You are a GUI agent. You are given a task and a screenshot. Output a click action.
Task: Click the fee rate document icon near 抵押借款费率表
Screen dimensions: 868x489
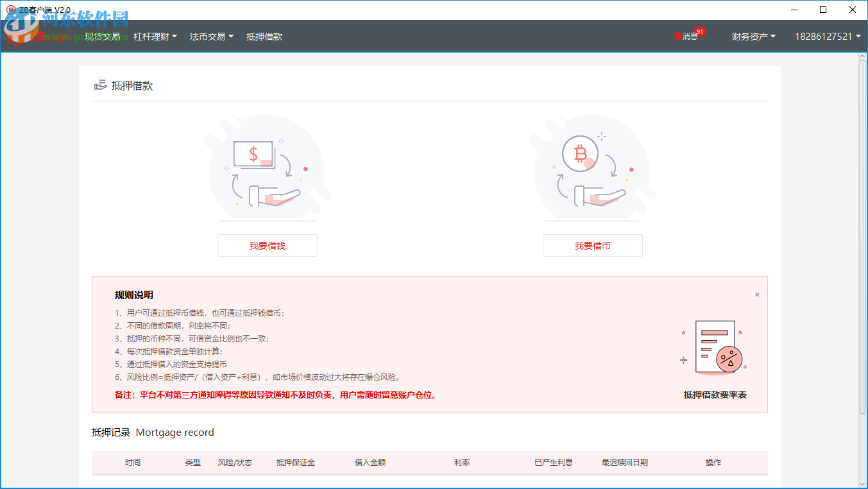(716, 347)
